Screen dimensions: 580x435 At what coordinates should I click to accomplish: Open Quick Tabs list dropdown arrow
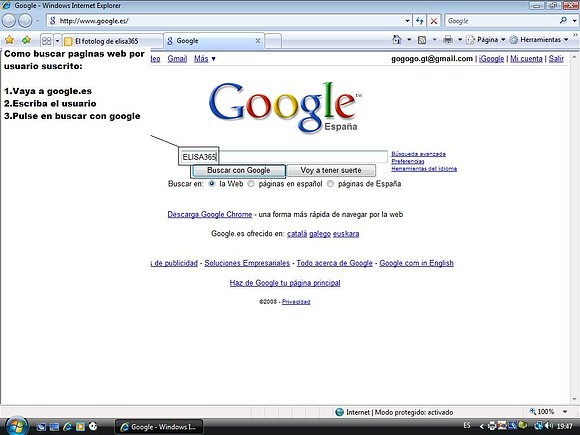(x=57, y=40)
